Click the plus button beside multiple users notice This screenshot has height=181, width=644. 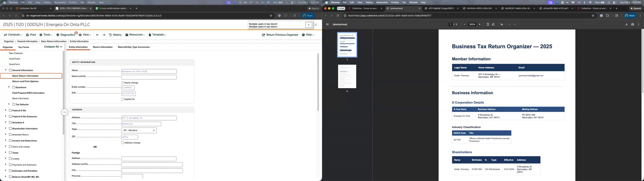[x=308, y=25]
